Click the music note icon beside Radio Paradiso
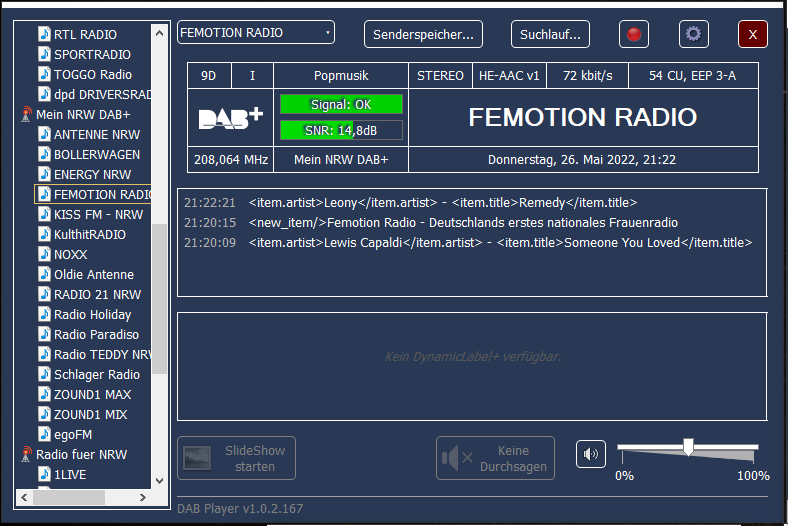Screen dimensions: 788x526 point(44,335)
